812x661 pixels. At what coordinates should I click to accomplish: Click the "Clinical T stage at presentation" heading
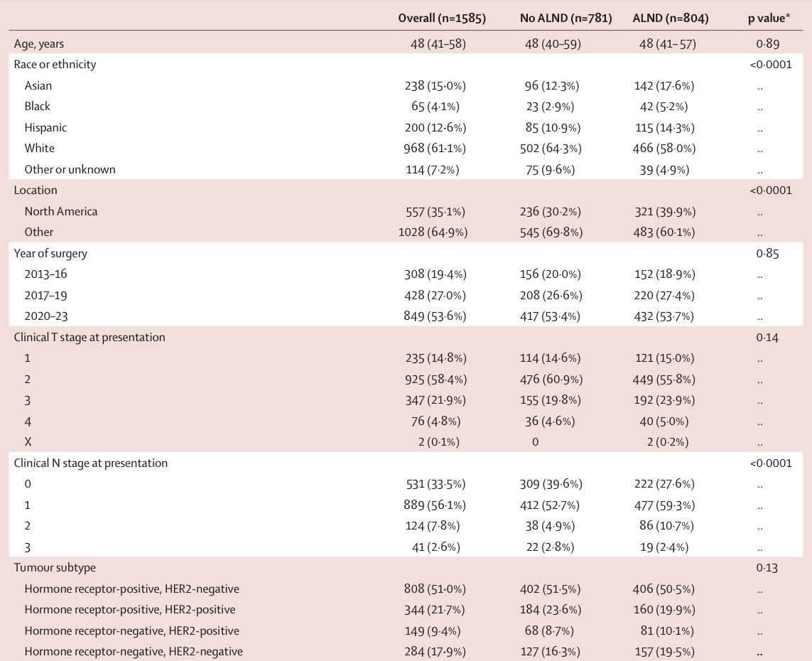click(90, 337)
